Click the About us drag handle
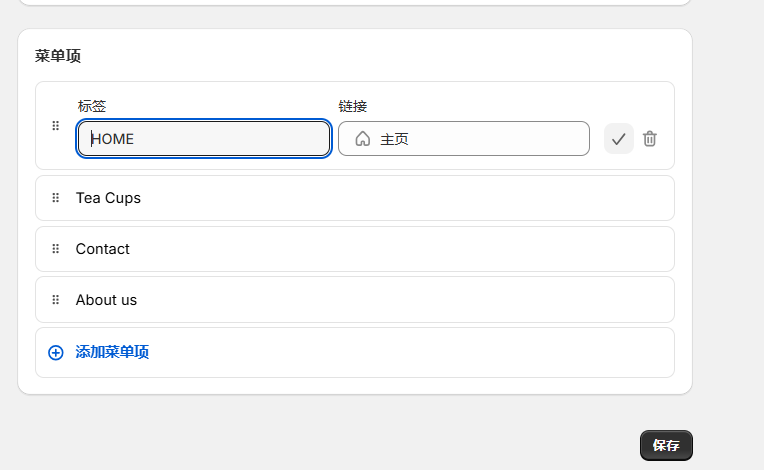 56,300
